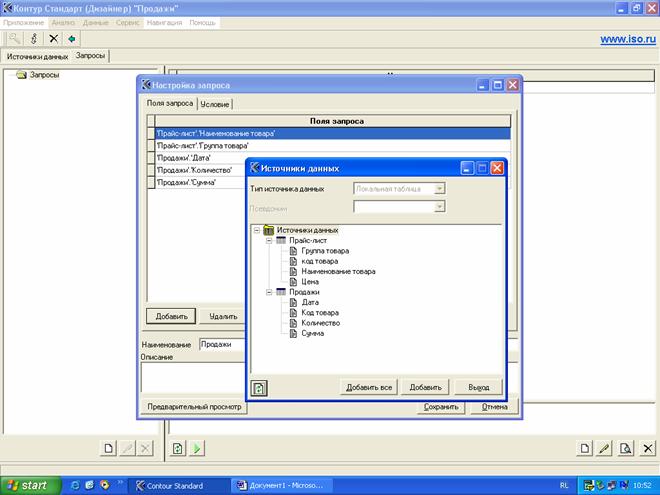Collapse the Продажи table node

click(x=269, y=292)
